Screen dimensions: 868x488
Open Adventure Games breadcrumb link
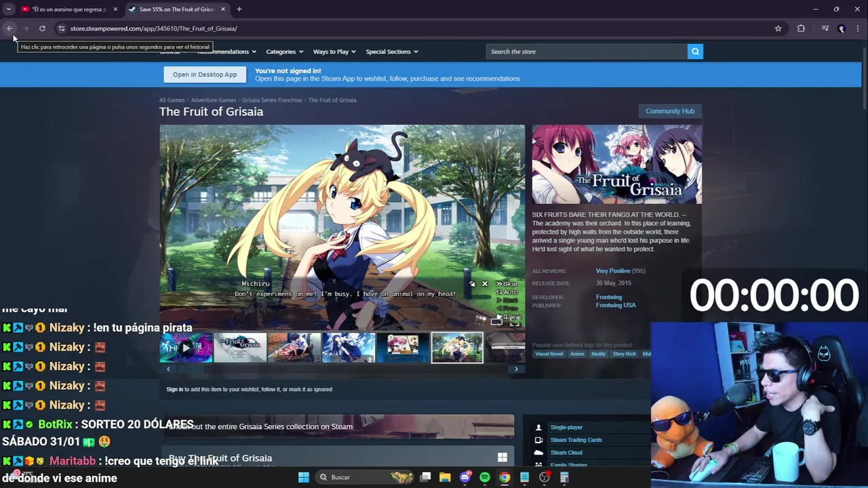tap(214, 100)
